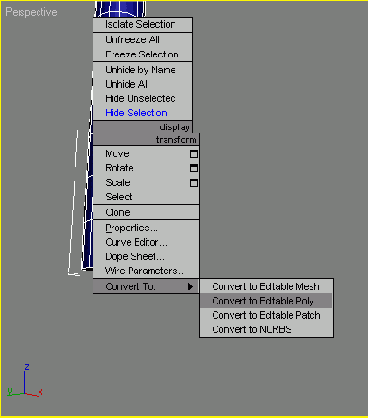This screenshot has height=418, width=368.
Task: Pick the Select menu entry
Action: pyautogui.click(x=146, y=197)
